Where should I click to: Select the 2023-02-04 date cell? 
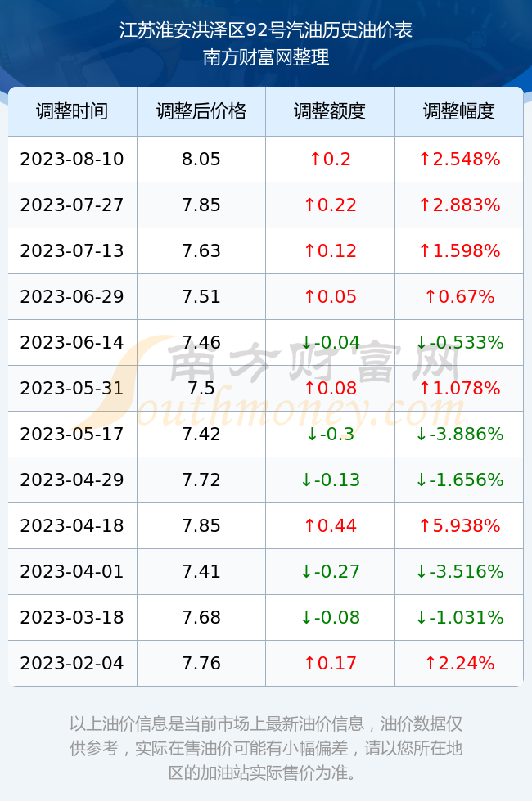pos(72,663)
